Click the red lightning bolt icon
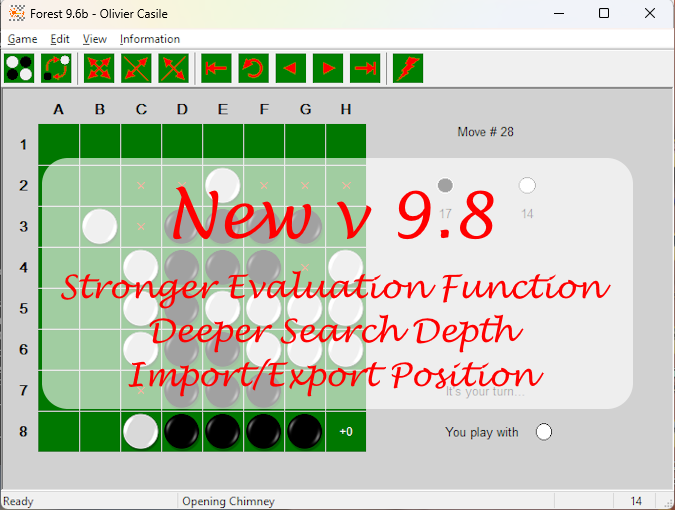 [x=408, y=68]
